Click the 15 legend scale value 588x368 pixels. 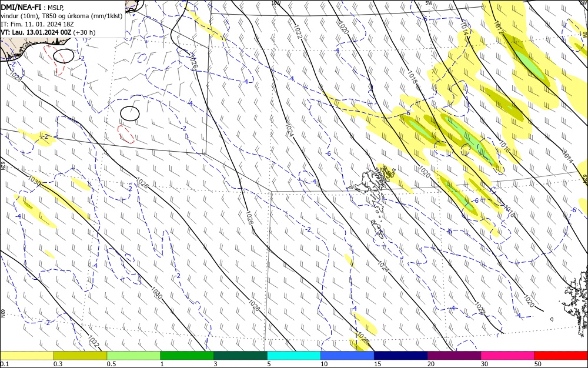377,364
